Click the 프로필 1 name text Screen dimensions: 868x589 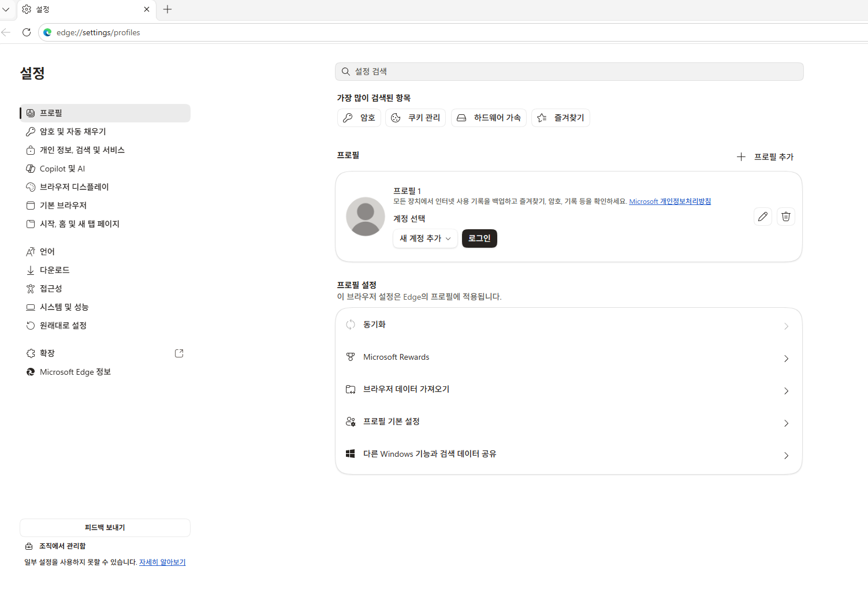[x=407, y=191]
